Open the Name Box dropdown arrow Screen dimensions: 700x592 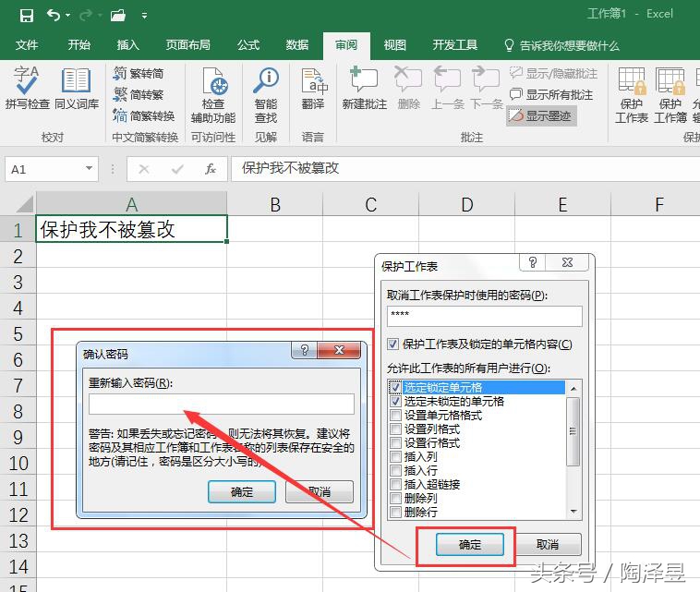pos(89,168)
